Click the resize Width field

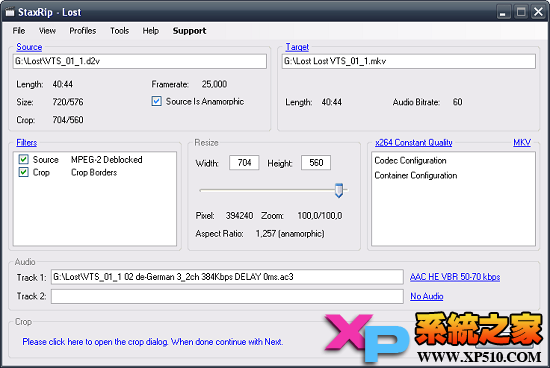click(x=244, y=163)
